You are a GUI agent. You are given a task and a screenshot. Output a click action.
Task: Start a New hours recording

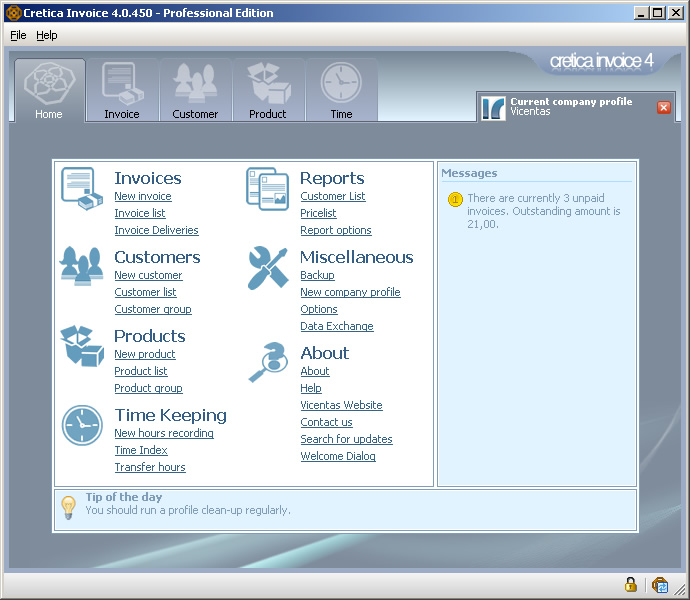[x=164, y=433]
